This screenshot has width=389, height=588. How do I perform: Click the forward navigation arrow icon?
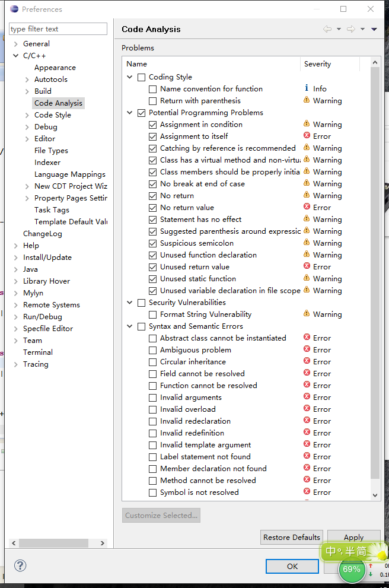click(x=351, y=29)
